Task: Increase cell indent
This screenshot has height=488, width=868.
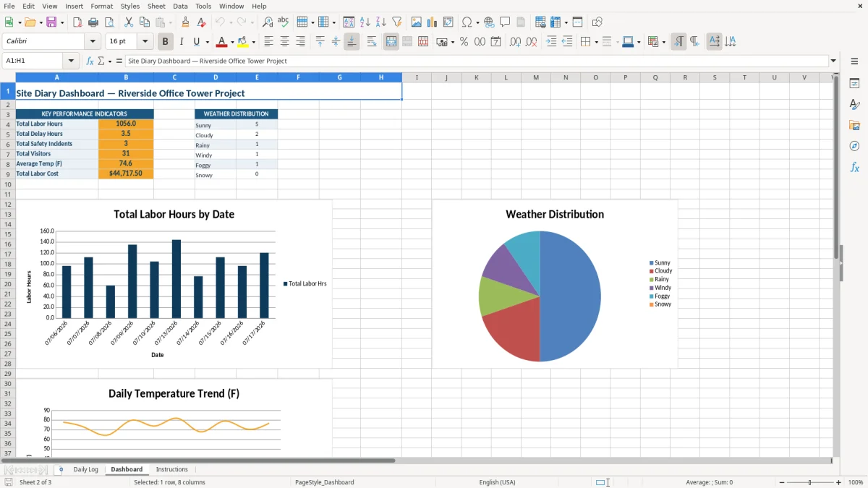Action: 551,42
